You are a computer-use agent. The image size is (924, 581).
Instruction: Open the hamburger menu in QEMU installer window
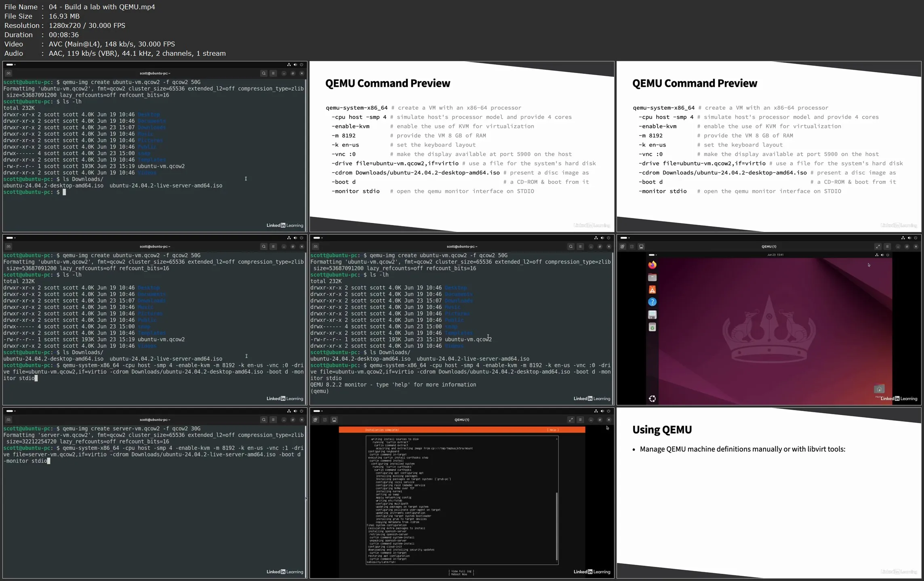(580, 419)
